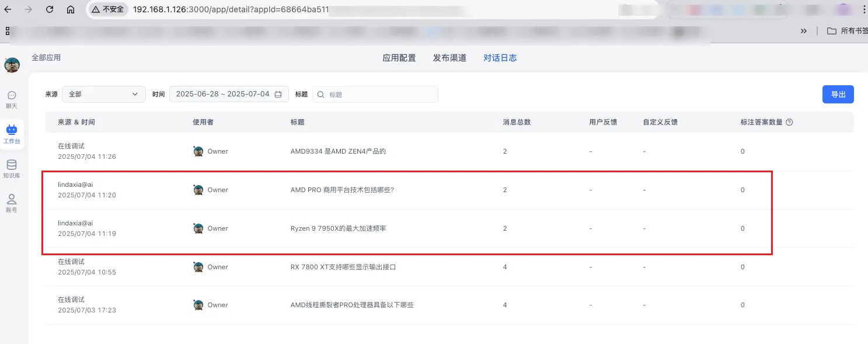Open the 账号 account sidebar icon
Image resolution: width=868 pixels, height=344 pixels.
(12, 203)
